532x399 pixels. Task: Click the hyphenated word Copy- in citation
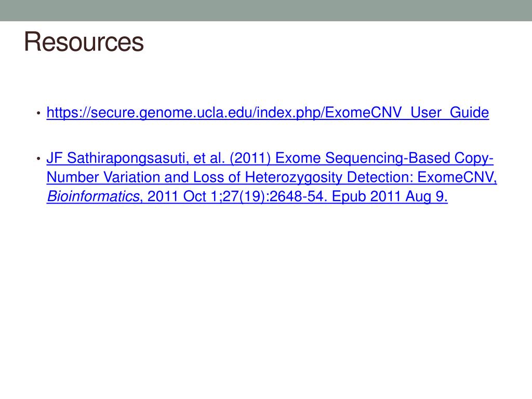click(x=474, y=158)
